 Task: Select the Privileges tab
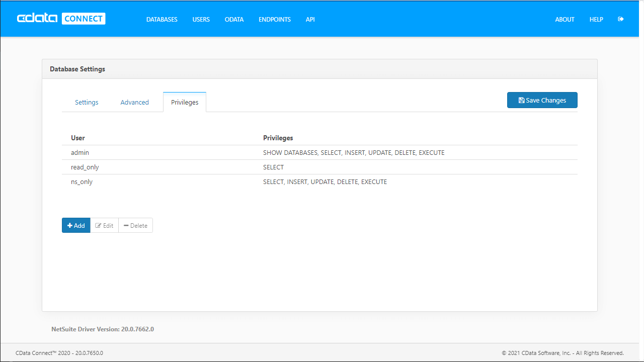(x=185, y=102)
